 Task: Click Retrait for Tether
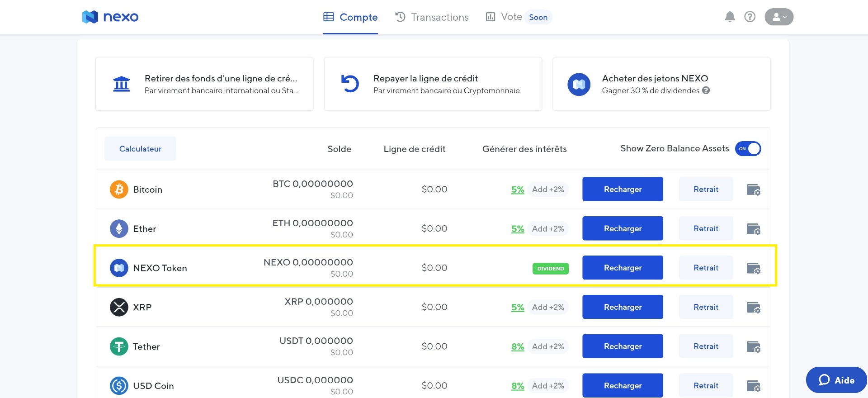pos(706,346)
